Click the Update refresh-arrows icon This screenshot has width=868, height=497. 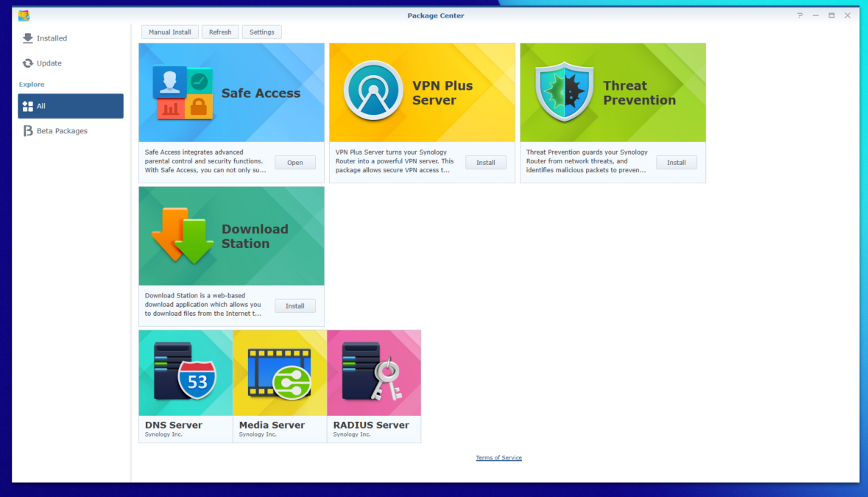(x=28, y=63)
